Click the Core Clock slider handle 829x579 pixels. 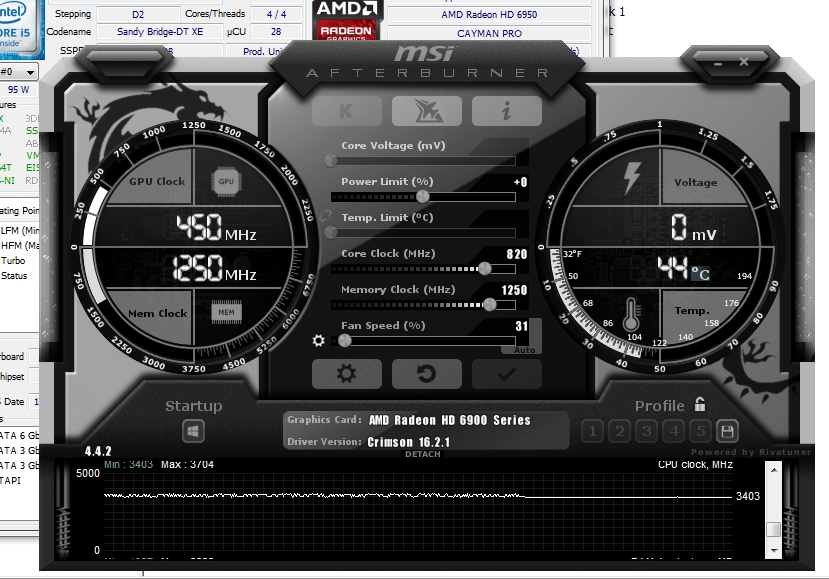[x=485, y=269]
